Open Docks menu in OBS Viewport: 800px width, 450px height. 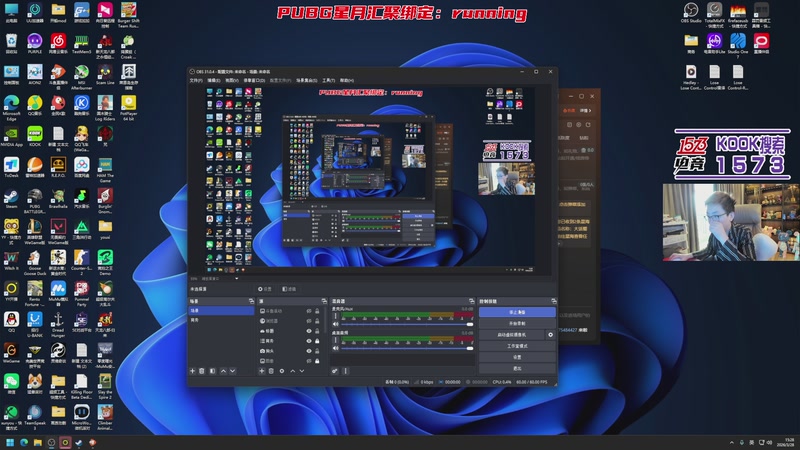point(254,80)
